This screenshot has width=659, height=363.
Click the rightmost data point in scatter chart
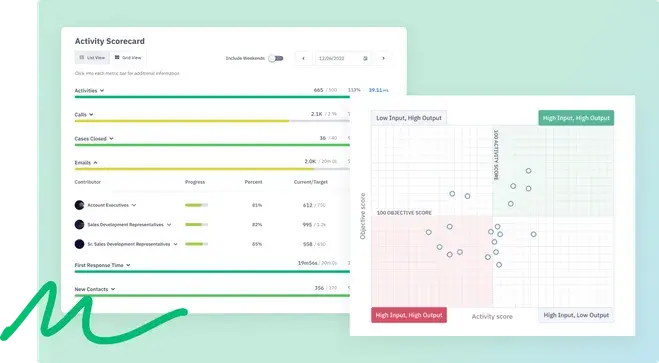[x=533, y=234]
